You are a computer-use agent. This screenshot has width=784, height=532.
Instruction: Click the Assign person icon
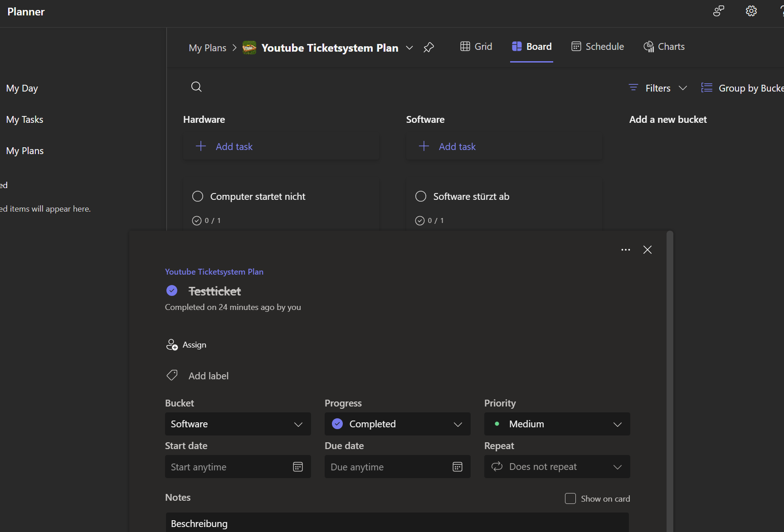[x=172, y=345]
